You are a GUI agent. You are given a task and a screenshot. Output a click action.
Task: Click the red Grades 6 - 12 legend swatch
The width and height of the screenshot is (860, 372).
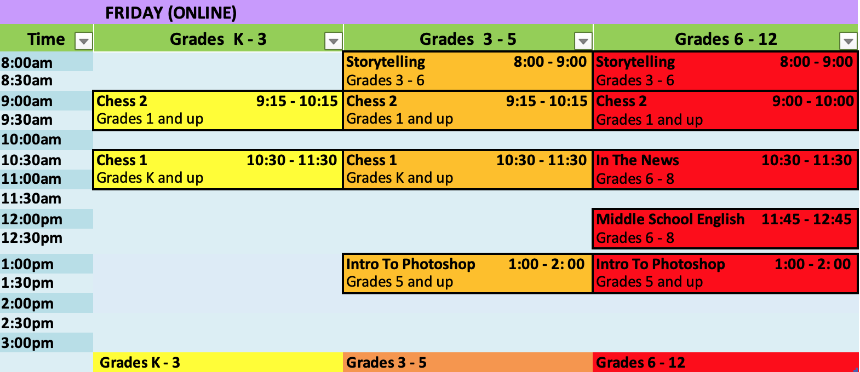(x=726, y=362)
